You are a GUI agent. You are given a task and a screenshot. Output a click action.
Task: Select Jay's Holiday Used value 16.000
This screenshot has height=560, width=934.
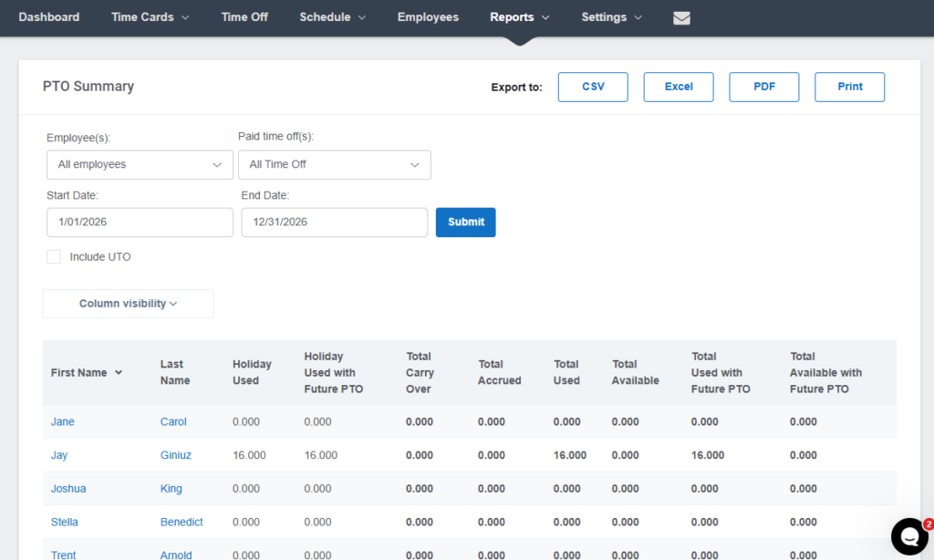click(x=249, y=455)
